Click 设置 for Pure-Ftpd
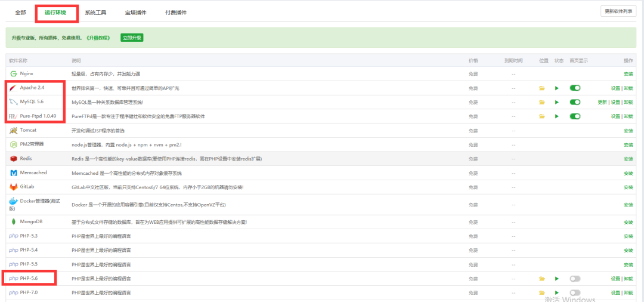The image size is (644, 302). 615,116
